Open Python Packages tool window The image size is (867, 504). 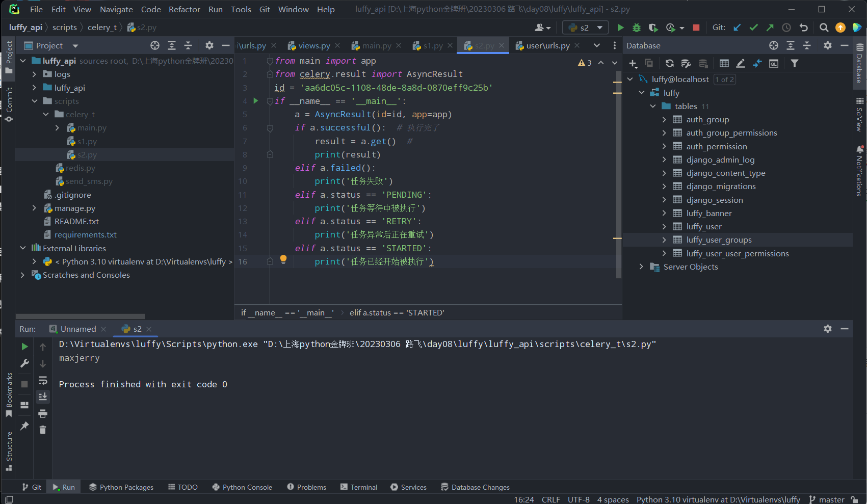click(x=121, y=487)
